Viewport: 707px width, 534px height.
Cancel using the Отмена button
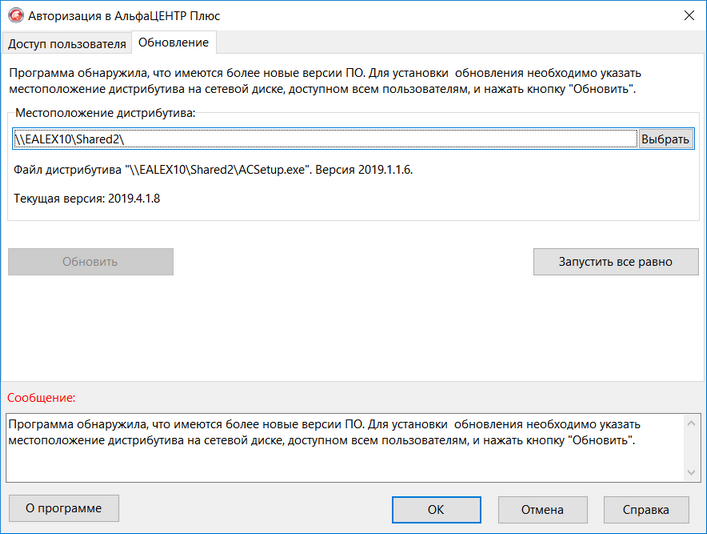click(x=542, y=510)
